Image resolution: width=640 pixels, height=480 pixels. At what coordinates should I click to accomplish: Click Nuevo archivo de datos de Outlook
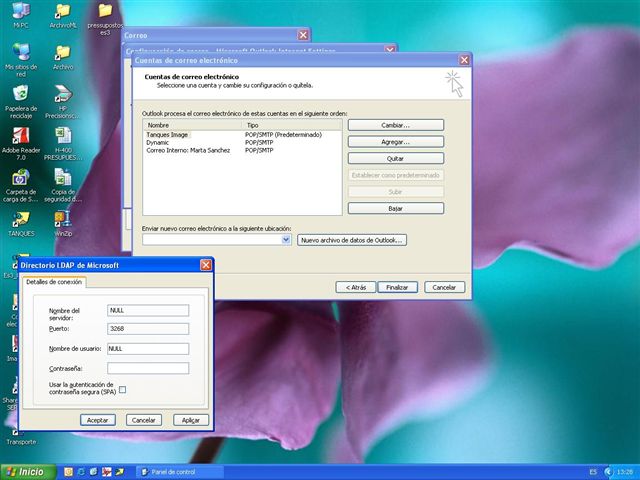(x=352, y=240)
